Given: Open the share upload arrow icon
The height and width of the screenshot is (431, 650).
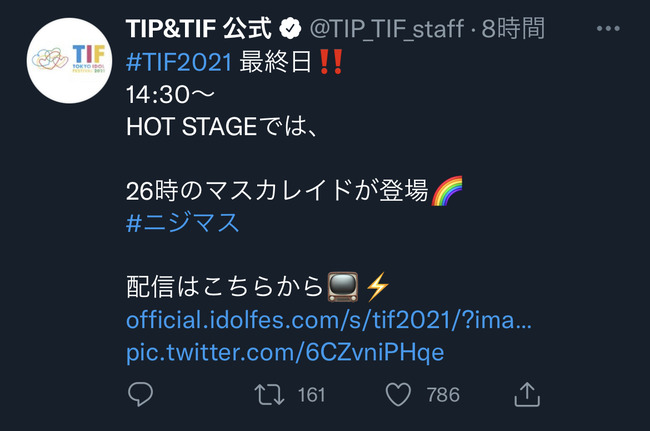Looking at the screenshot, I should (x=527, y=394).
